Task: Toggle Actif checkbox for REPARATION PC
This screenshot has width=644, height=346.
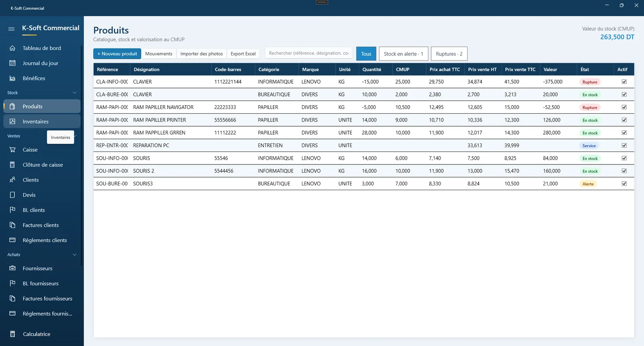Action: pyautogui.click(x=624, y=145)
